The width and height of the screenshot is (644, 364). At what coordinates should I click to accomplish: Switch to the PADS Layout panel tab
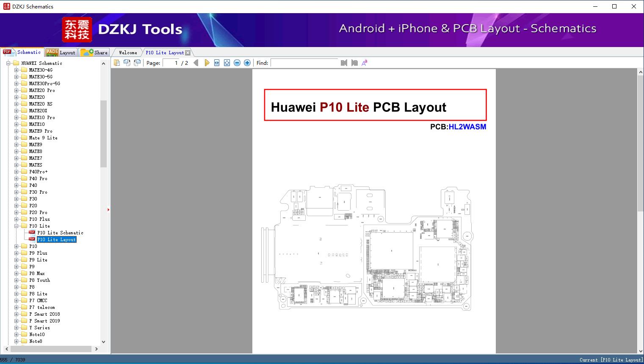click(61, 53)
